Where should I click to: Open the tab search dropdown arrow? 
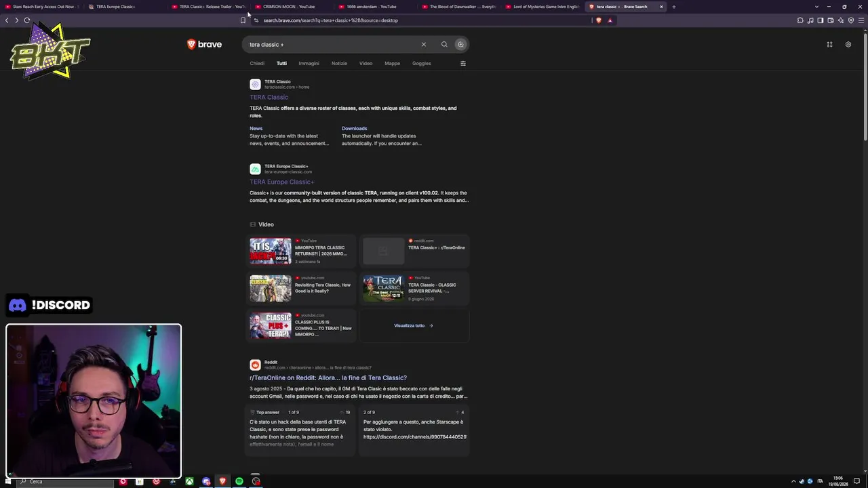[x=816, y=7]
